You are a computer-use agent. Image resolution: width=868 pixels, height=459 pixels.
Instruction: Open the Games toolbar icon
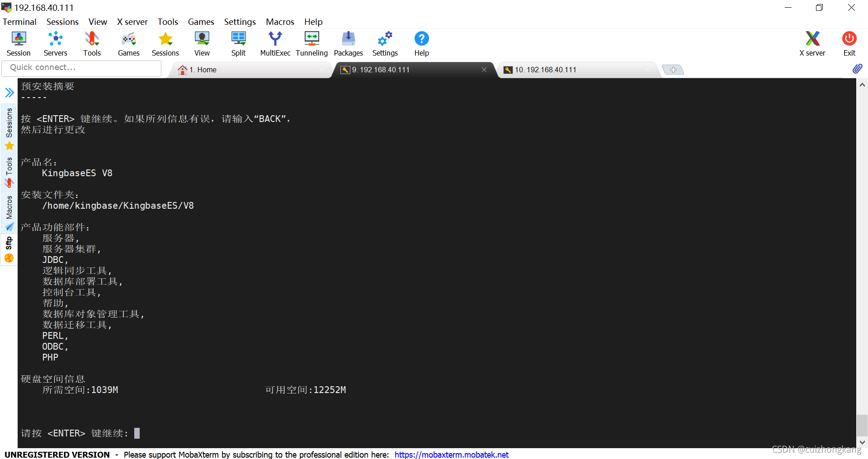point(128,44)
